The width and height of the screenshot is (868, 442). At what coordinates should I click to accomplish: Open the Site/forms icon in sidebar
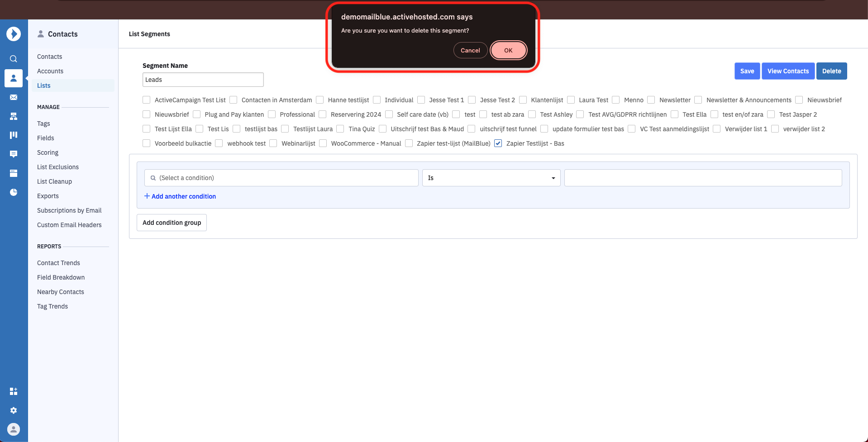(x=14, y=173)
